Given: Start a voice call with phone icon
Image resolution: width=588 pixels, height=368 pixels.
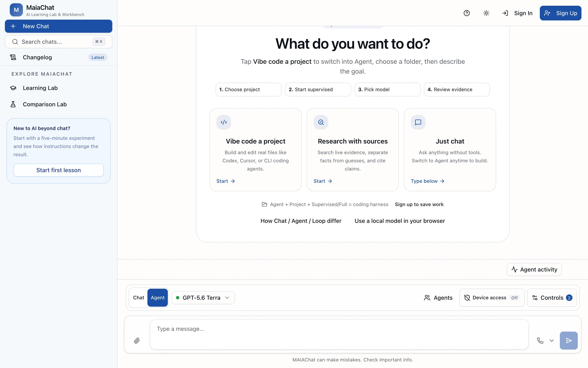Looking at the screenshot, I should pyautogui.click(x=540, y=340).
